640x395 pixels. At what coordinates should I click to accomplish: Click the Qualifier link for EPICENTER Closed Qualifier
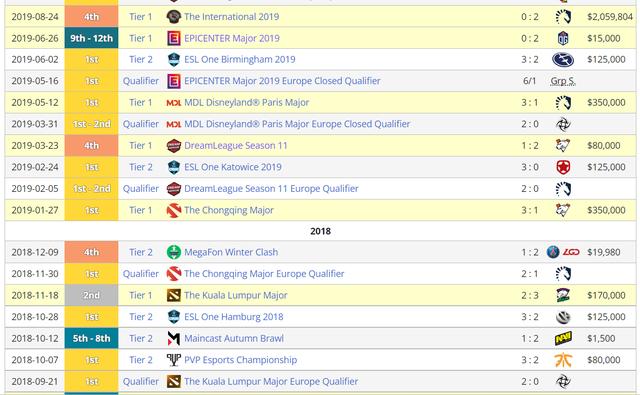141,81
